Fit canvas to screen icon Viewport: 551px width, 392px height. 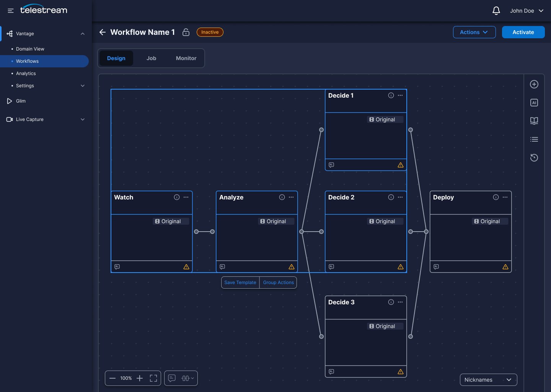[x=153, y=378]
